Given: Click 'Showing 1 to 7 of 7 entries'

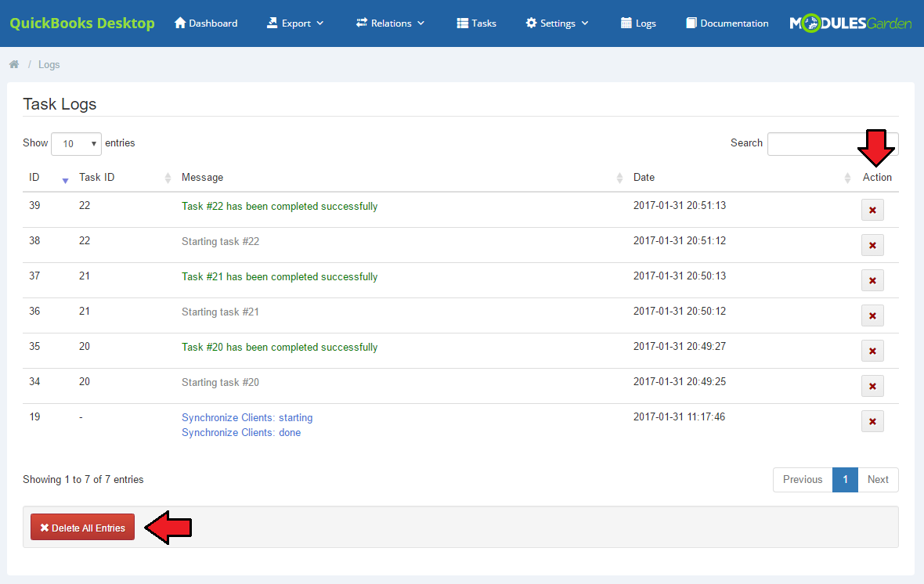Looking at the screenshot, I should click(x=83, y=480).
